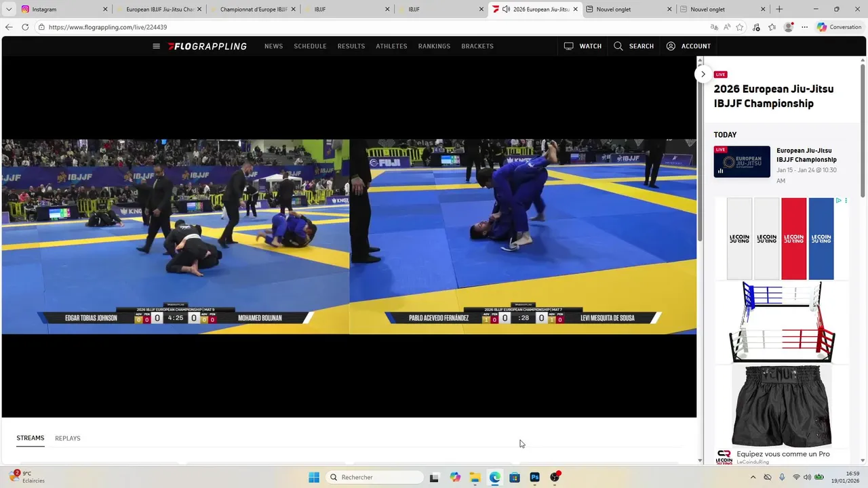Open a new browser tab
This screenshot has height=488, width=868.
[779, 9]
